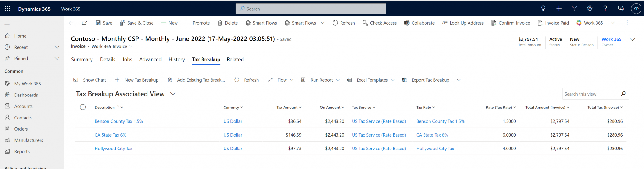Click Work 365 command button
The image size is (644, 169).
[x=590, y=23]
